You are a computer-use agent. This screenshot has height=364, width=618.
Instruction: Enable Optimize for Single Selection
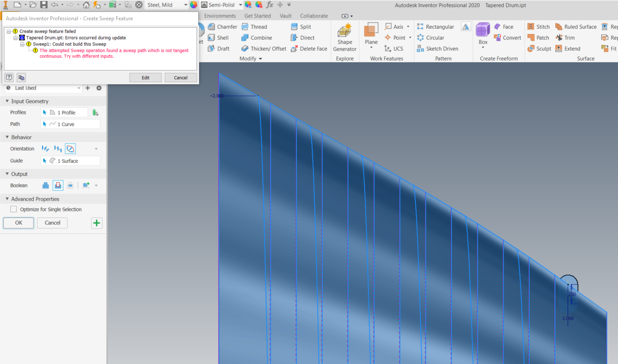pyautogui.click(x=14, y=209)
